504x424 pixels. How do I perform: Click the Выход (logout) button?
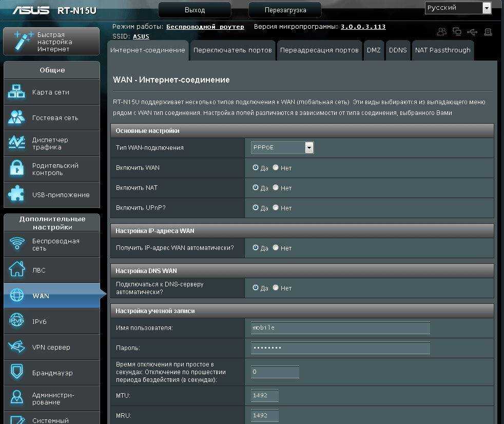point(195,10)
